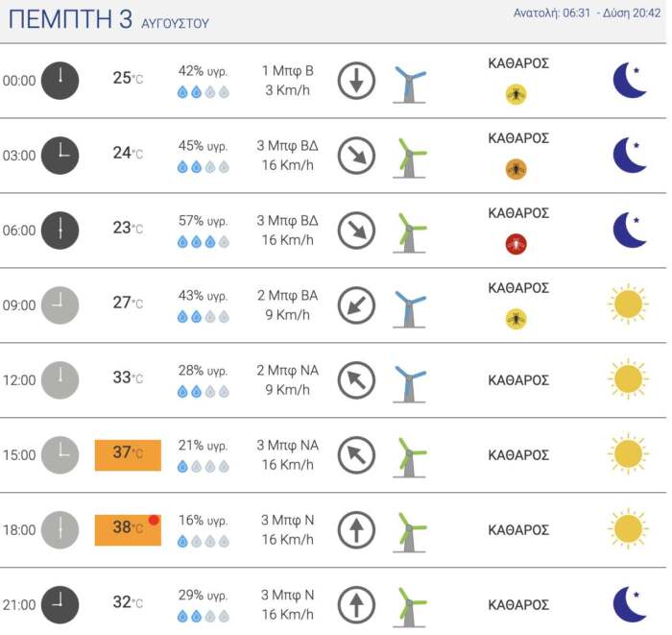Click the wind direction arrow at 03:00

(356, 156)
